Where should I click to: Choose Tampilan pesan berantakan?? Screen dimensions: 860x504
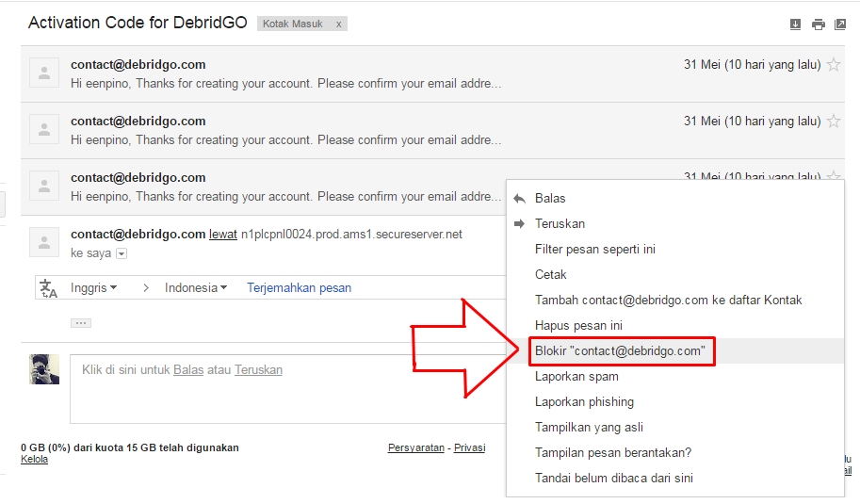point(674,452)
